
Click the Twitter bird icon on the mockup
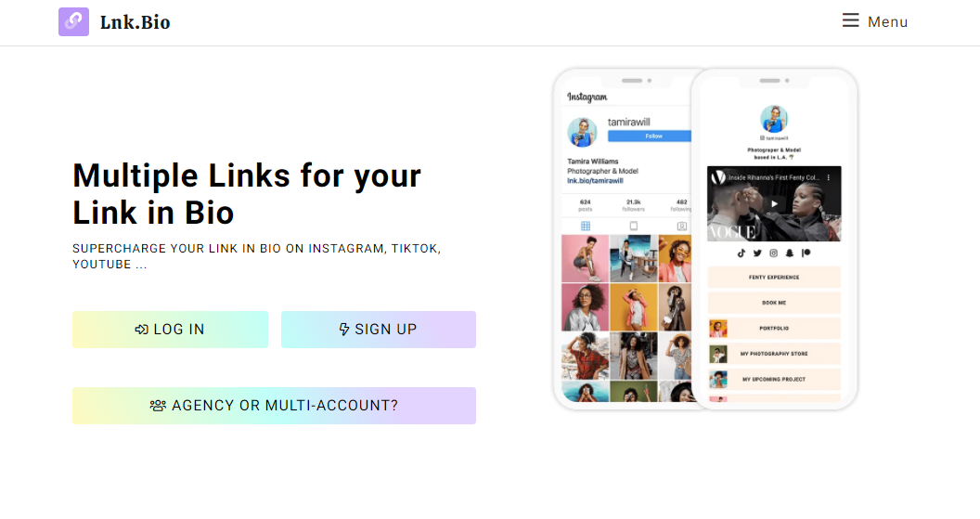pos(757,253)
